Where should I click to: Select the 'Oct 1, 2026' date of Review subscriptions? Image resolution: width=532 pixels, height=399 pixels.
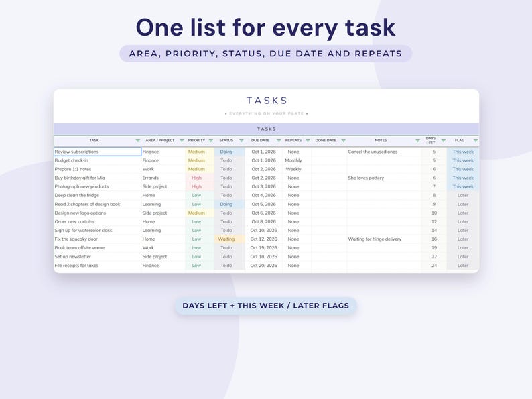263,152
